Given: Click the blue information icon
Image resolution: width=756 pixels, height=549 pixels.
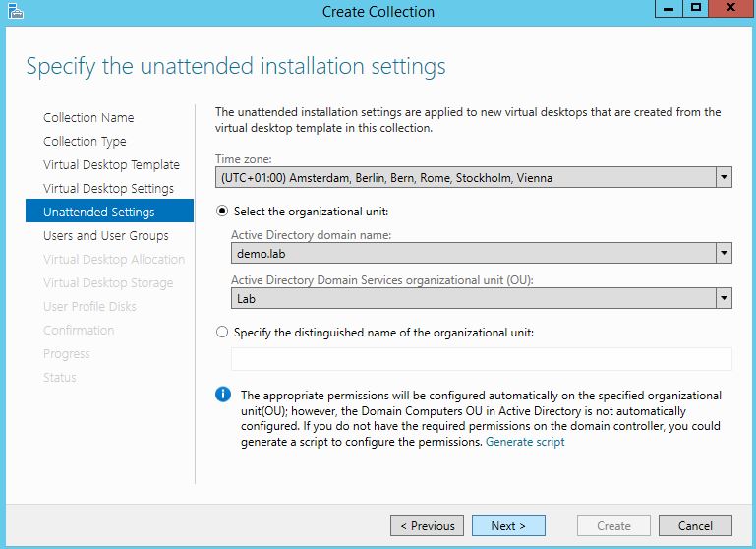Looking at the screenshot, I should click(223, 395).
